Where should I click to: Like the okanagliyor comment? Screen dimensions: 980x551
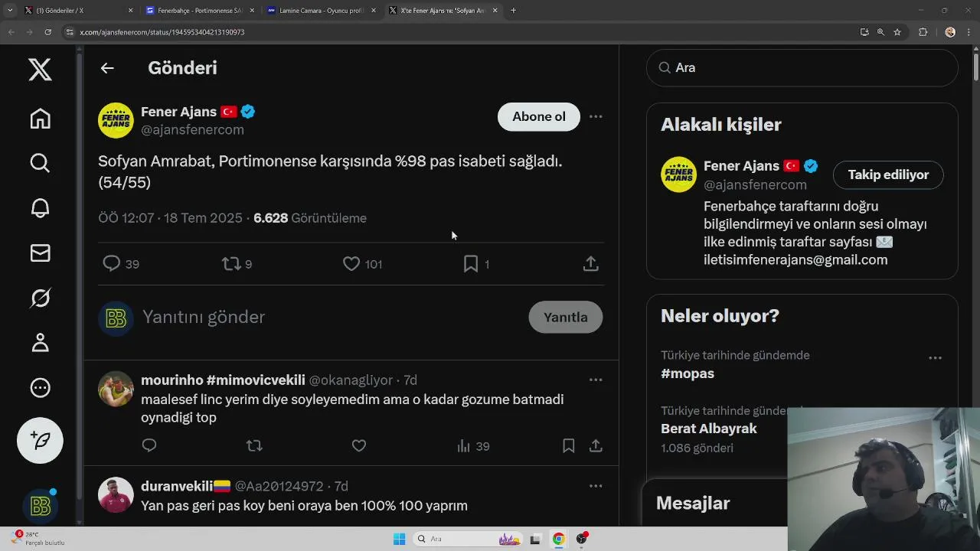[x=358, y=445]
